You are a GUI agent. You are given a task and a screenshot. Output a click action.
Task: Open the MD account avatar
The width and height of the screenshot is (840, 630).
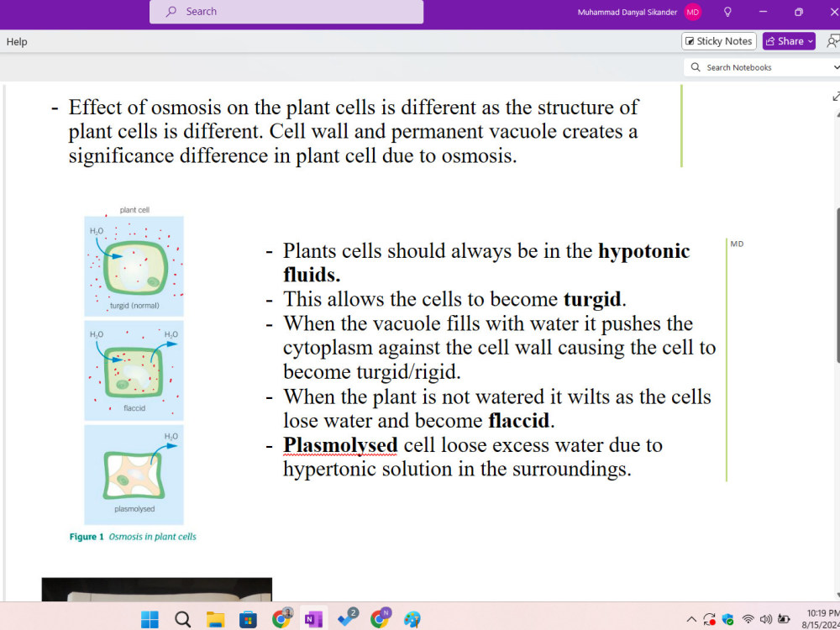(693, 12)
